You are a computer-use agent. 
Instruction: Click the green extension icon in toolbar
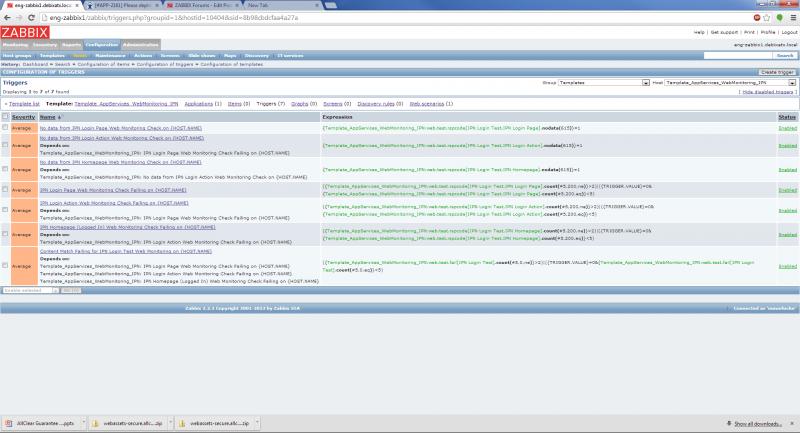tap(779, 17)
